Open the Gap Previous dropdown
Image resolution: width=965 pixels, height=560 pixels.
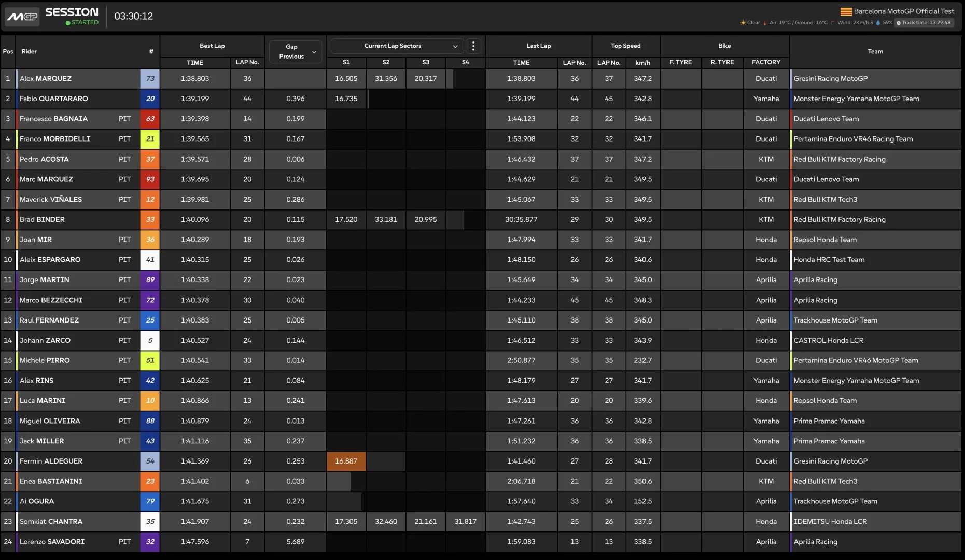click(x=296, y=51)
